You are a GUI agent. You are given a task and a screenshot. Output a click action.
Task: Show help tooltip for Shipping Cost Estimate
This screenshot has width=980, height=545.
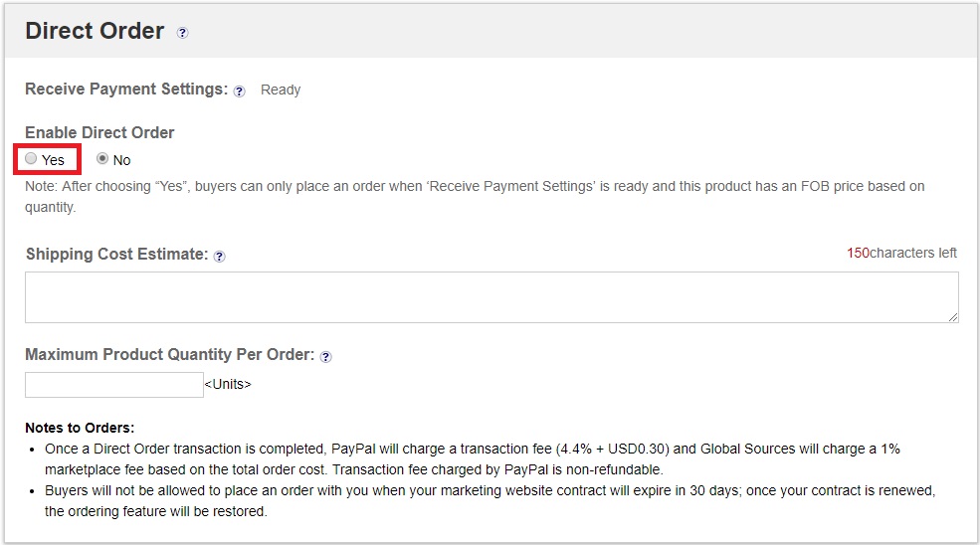click(x=219, y=257)
